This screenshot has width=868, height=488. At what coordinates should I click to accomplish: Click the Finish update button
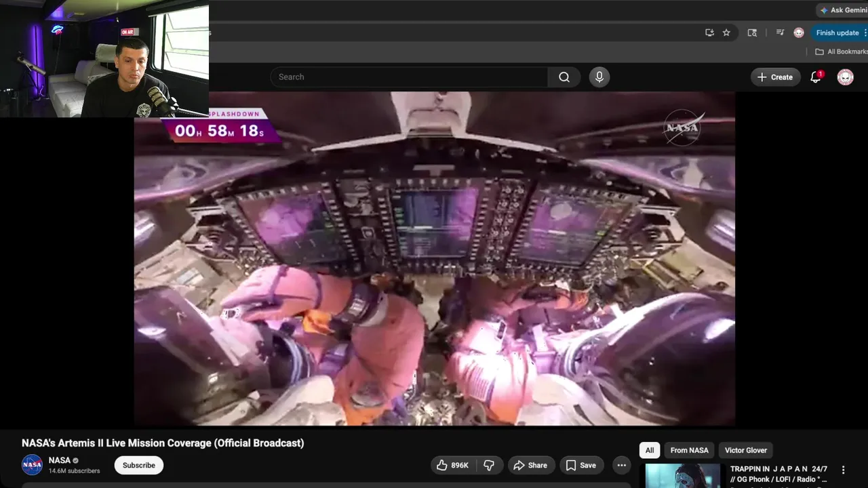tap(837, 33)
